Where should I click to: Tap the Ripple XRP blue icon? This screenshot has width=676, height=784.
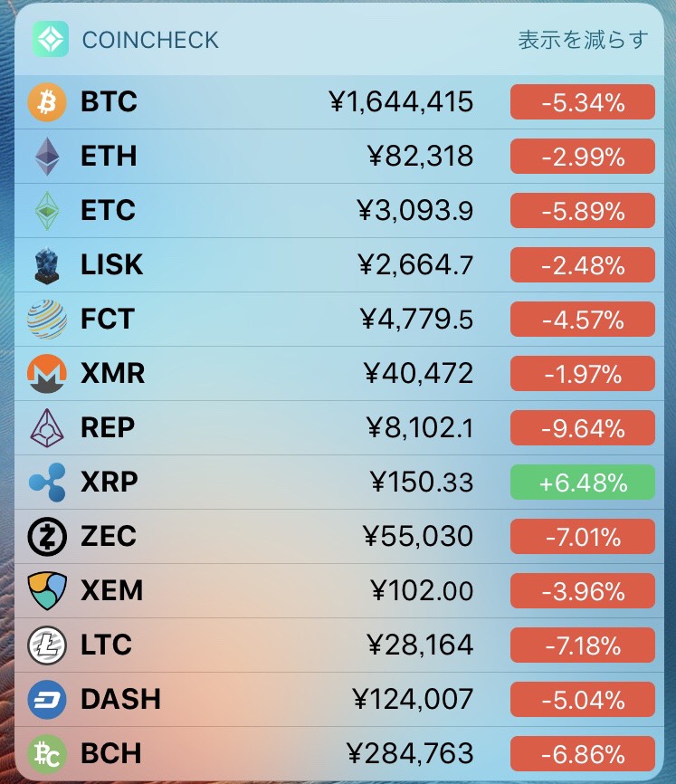click(47, 482)
